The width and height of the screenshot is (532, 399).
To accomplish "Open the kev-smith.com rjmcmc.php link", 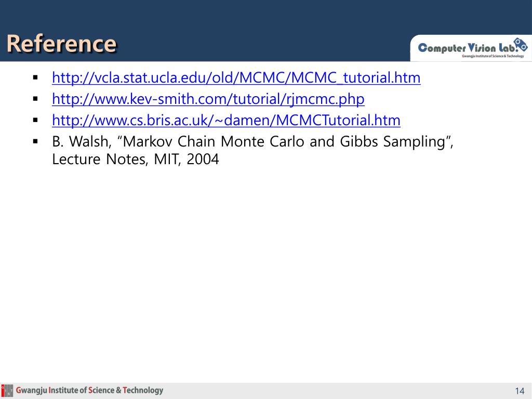I will point(208,99).
